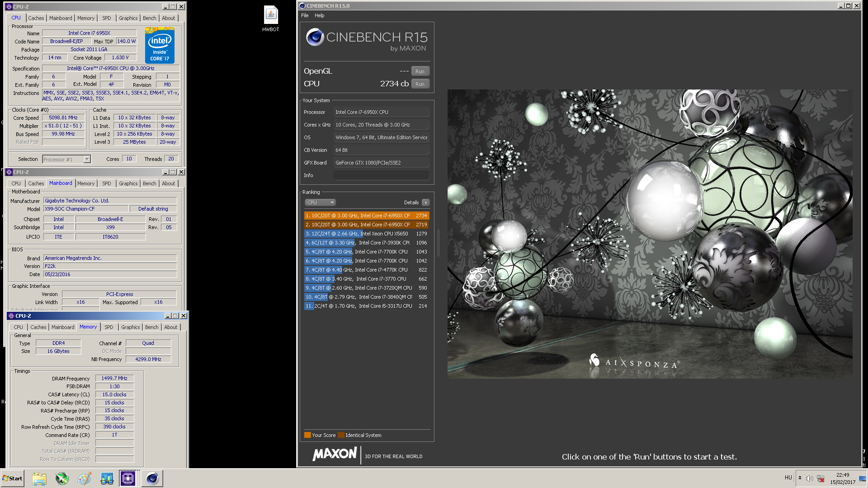Click the Cinebench logo sphere icon
This screenshot has width=868, height=488.
coord(315,37)
